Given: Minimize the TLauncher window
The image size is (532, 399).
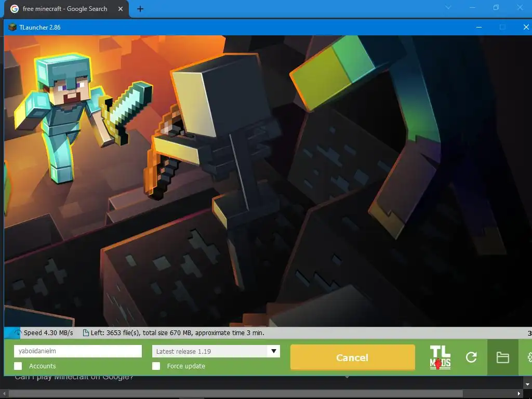Looking at the screenshot, I should [x=478, y=27].
